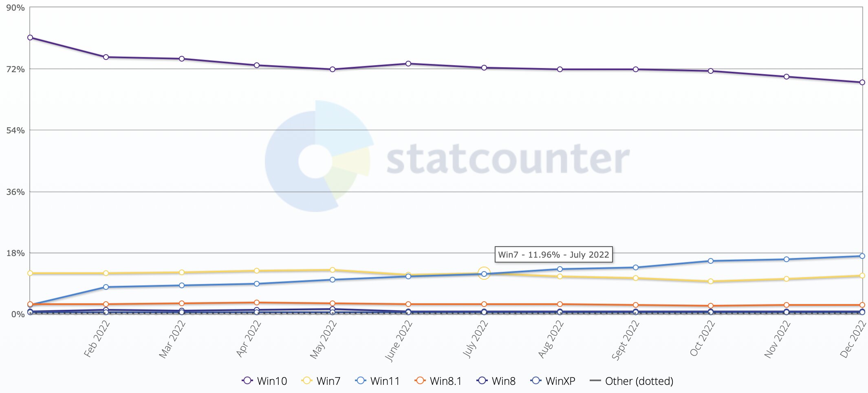Toggle the Win7 legend marker
The width and height of the screenshot is (868, 393).
[x=307, y=380]
